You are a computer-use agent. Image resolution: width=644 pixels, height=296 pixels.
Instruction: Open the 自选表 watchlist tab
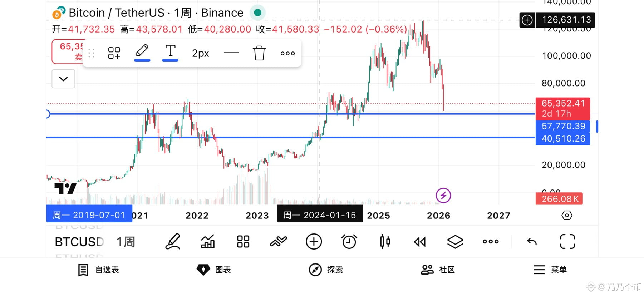tap(98, 270)
